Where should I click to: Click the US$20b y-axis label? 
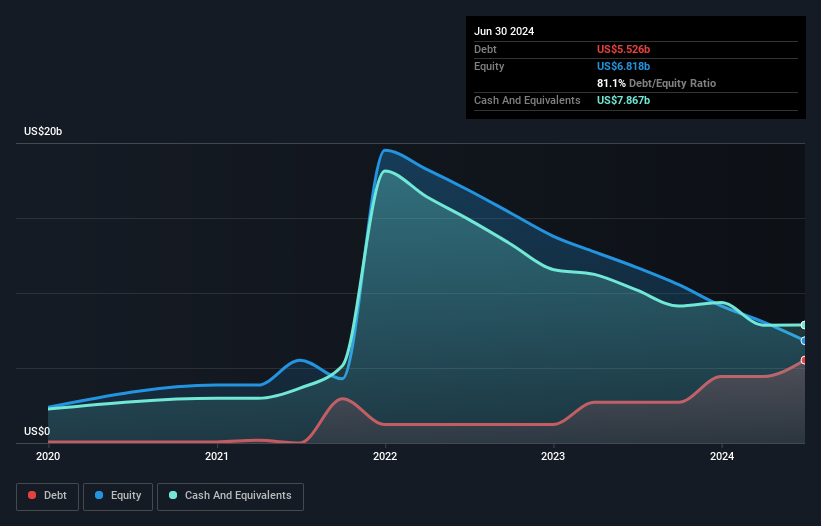pyautogui.click(x=43, y=131)
